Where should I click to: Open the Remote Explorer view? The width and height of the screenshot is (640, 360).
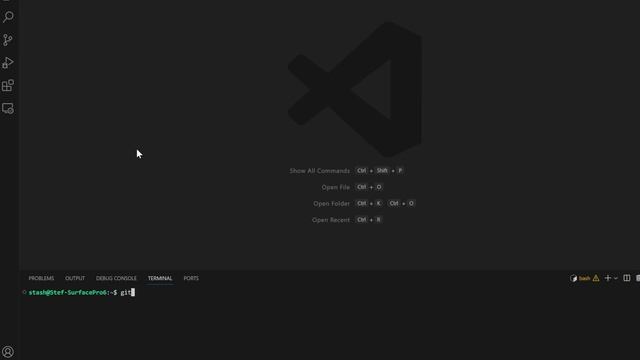point(8,108)
